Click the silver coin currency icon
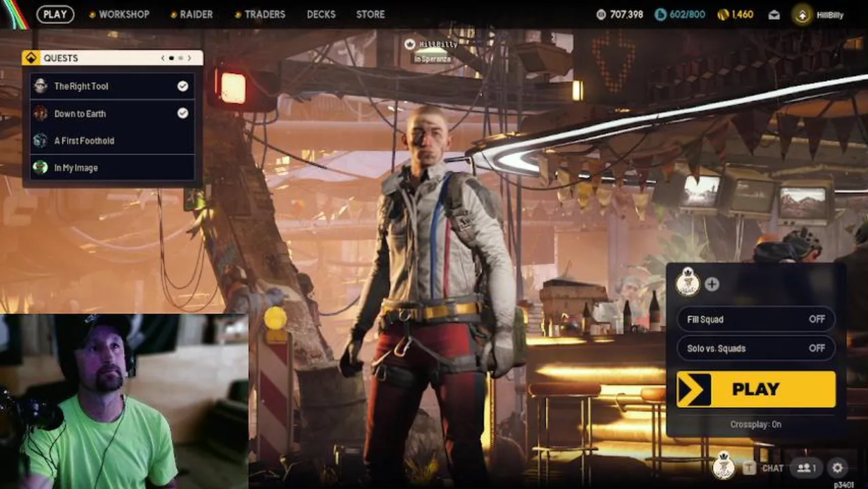The height and width of the screenshot is (489, 868). click(x=601, y=14)
